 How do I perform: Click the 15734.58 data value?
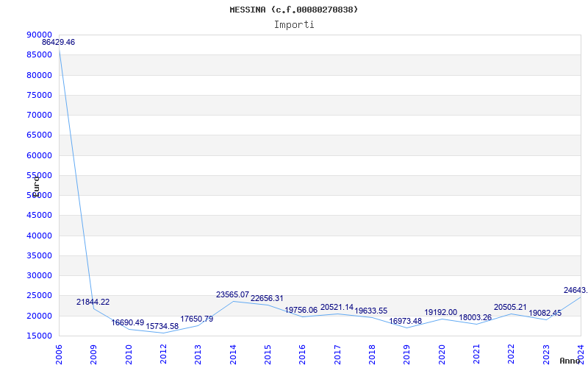[162, 326]
